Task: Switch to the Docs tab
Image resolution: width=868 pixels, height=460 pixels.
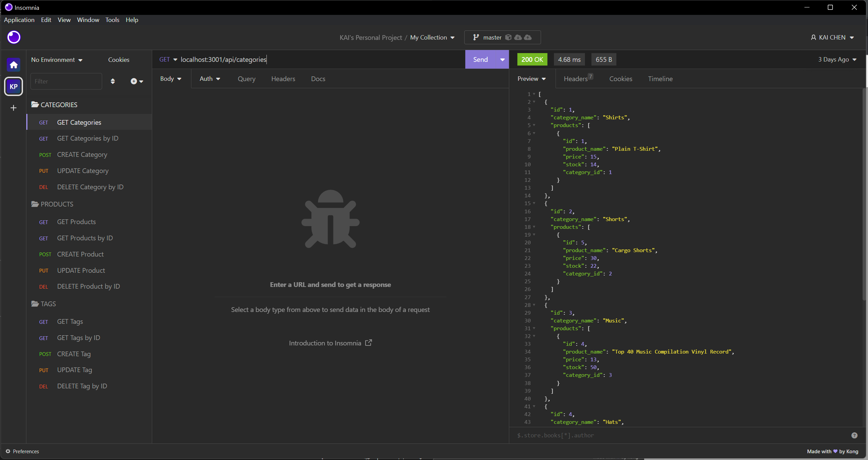Action: (x=318, y=78)
